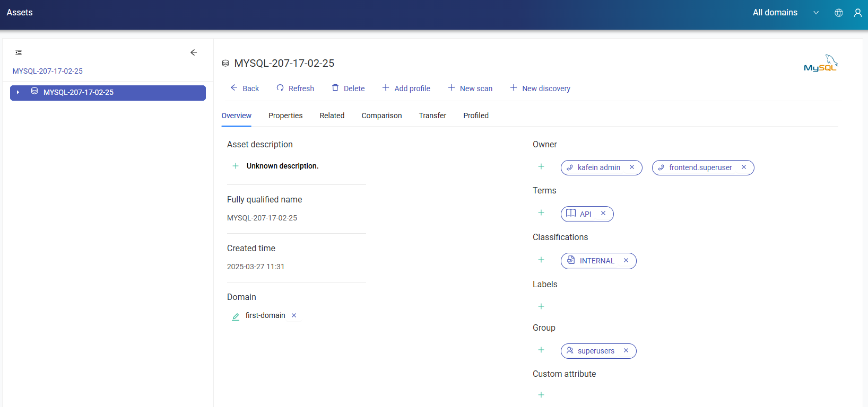Click the MYSQL-207-17-02-25 breadcrumb link
This screenshot has width=868, height=407.
[48, 71]
